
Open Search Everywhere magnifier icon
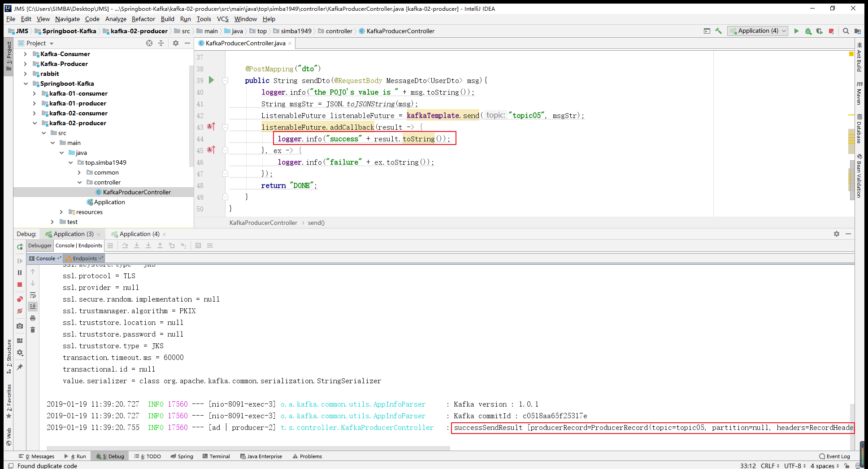(x=846, y=31)
